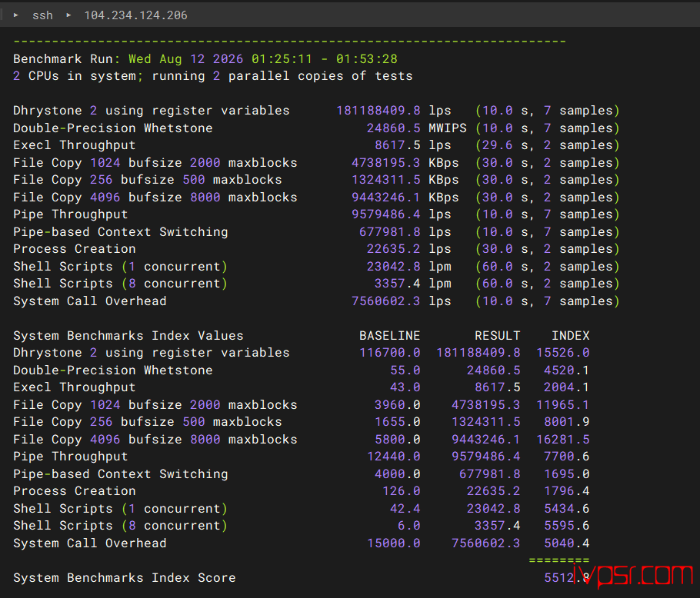Click the baseline value '1655.0'
Image resolution: width=700 pixels, height=598 pixels.
coord(398,422)
